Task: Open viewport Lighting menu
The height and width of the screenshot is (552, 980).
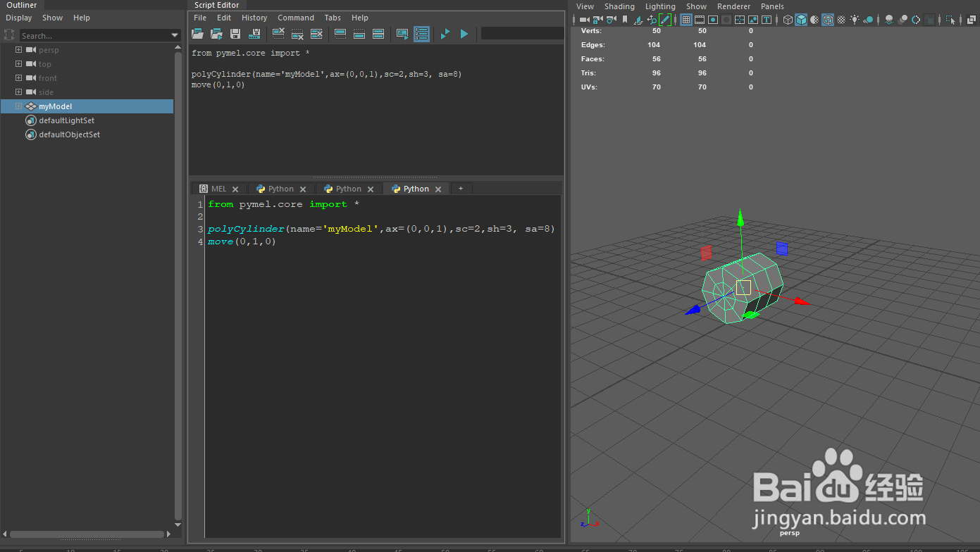Action: pyautogui.click(x=661, y=6)
